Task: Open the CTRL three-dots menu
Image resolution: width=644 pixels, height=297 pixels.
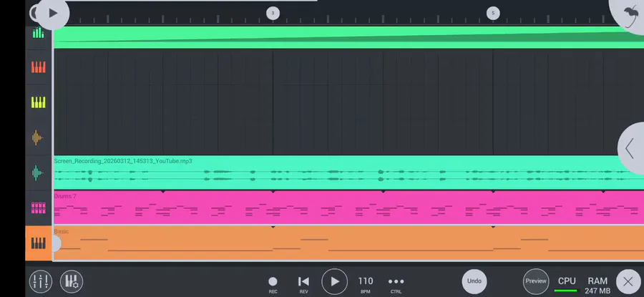Action: click(396, 284)
